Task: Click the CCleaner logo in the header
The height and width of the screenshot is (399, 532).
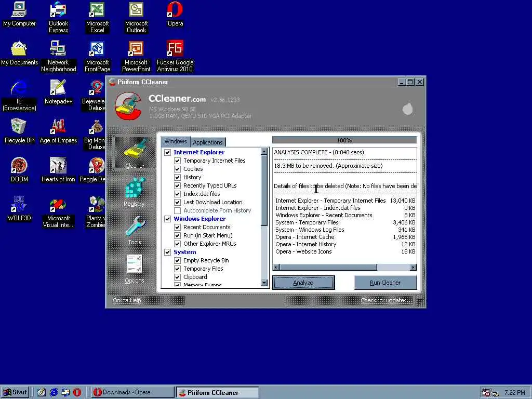Action: pos(129,105)
